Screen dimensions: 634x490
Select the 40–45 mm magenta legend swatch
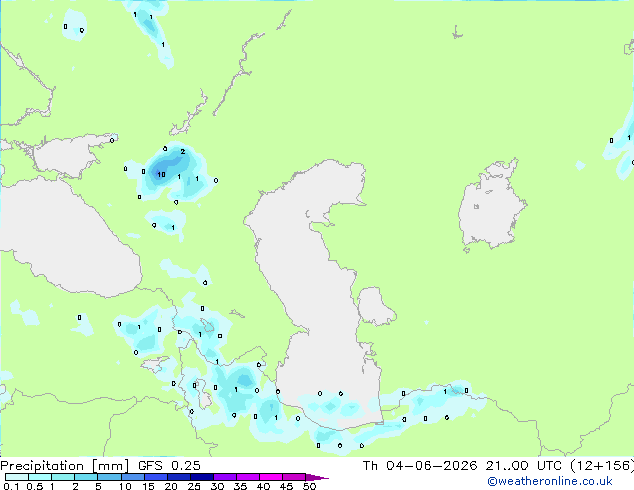pos(271,477)
